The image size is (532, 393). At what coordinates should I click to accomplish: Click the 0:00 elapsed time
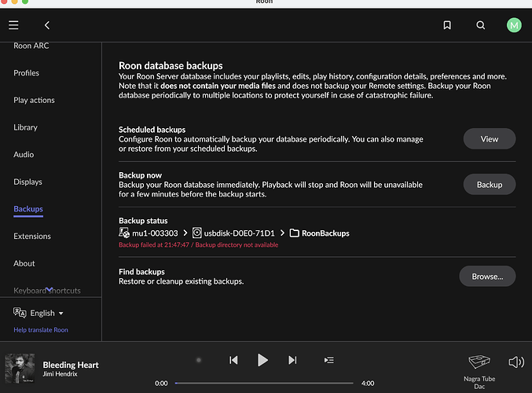tap(161, 384)
